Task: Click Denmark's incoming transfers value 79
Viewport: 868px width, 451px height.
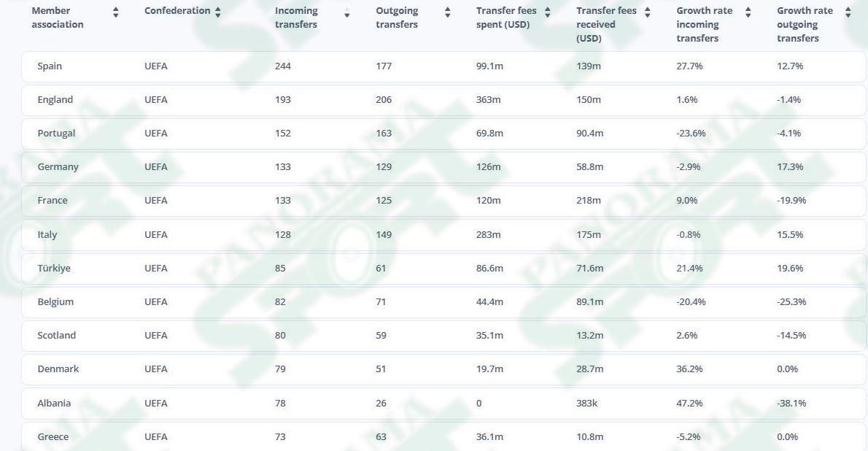Action: click(280, 369)
